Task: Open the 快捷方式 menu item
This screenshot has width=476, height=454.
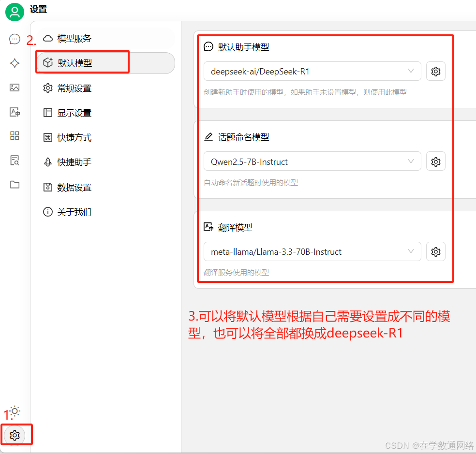Action: coord(105,137)
